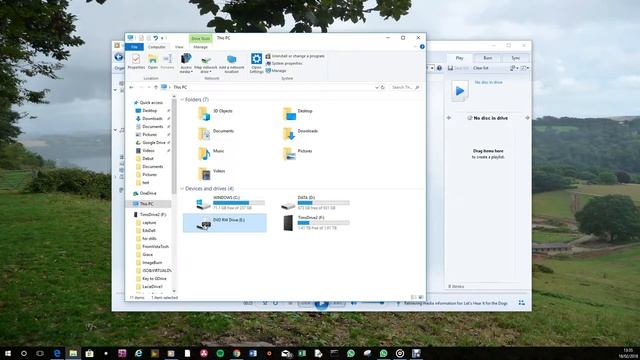
Task: Click the Refresh icon beside the address bar
Action: 383,87
